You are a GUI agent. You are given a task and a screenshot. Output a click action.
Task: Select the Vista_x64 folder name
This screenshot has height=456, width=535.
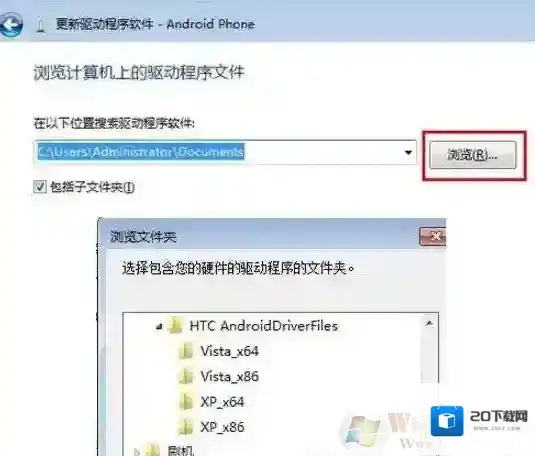230,351
